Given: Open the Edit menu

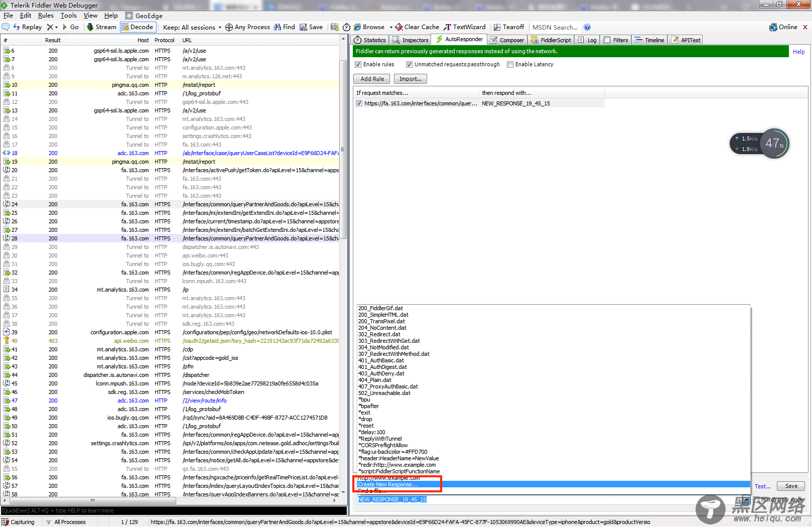Looking at the screenshot, I should [26, 16].
